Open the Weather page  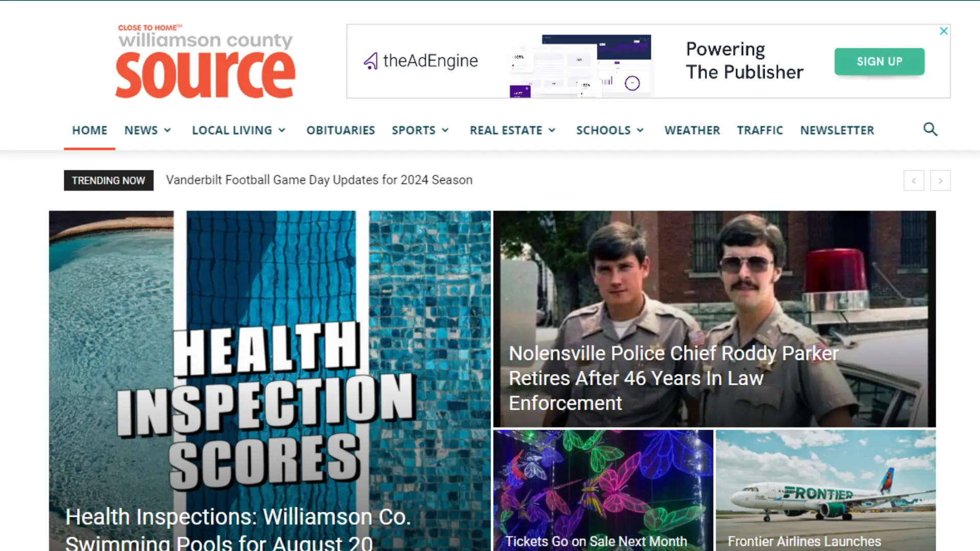(x=692, y=130)
